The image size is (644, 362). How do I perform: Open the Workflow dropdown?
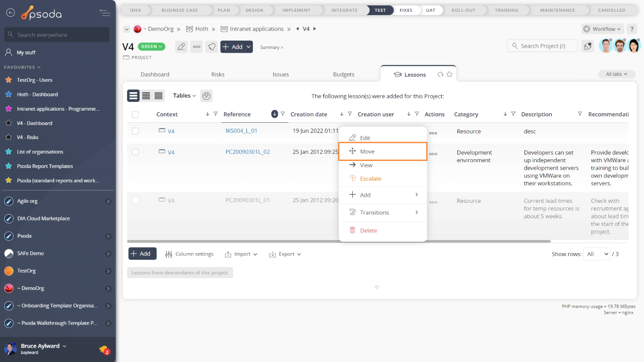603,29
